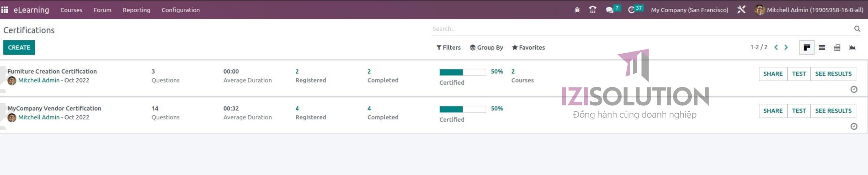Click 2 Courses on Furniture certification
This screenshot has width=868, height=175.
(x=522, y=76)
